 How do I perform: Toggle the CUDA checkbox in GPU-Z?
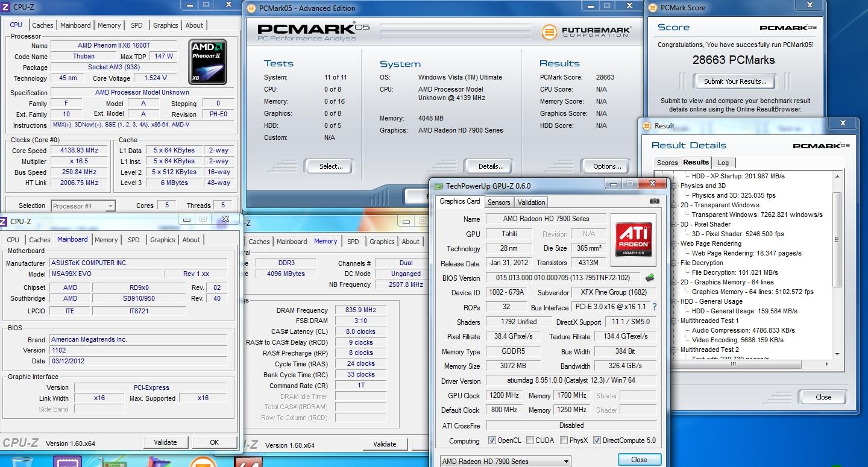530,440
